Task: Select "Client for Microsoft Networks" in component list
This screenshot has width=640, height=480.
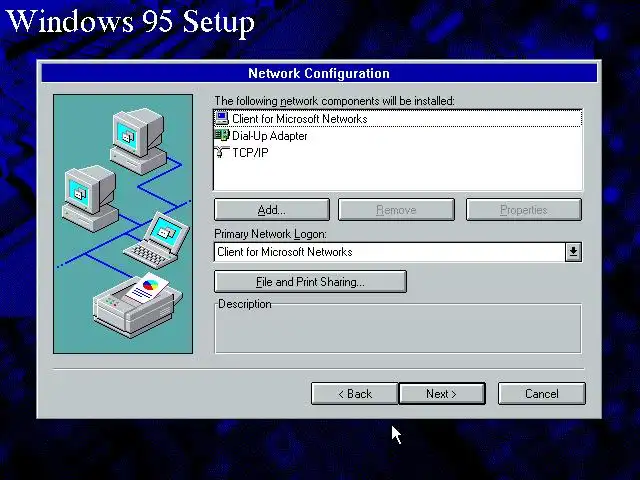Action: (398, 118)
